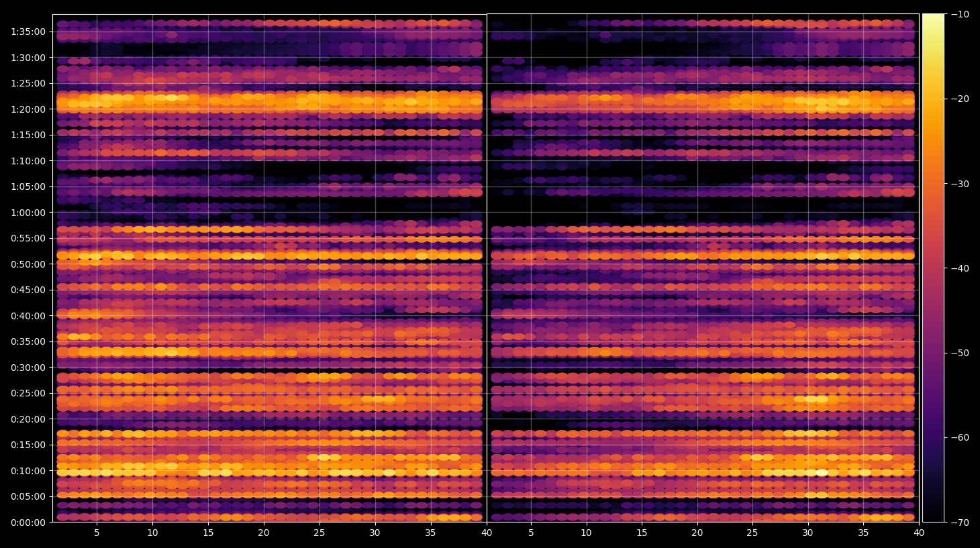The width and height of the screenshot is (980, 548).
Task: Click the colorbar tick label "−40"
Action: [961, 268]
